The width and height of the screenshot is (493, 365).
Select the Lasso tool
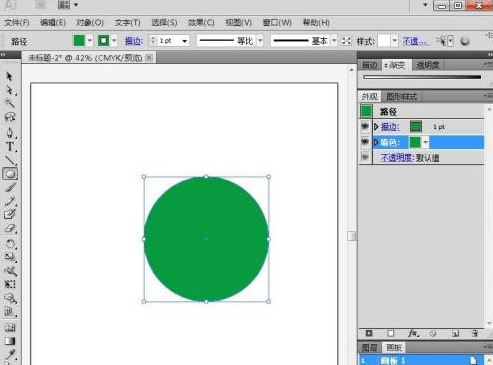(9, 117)
